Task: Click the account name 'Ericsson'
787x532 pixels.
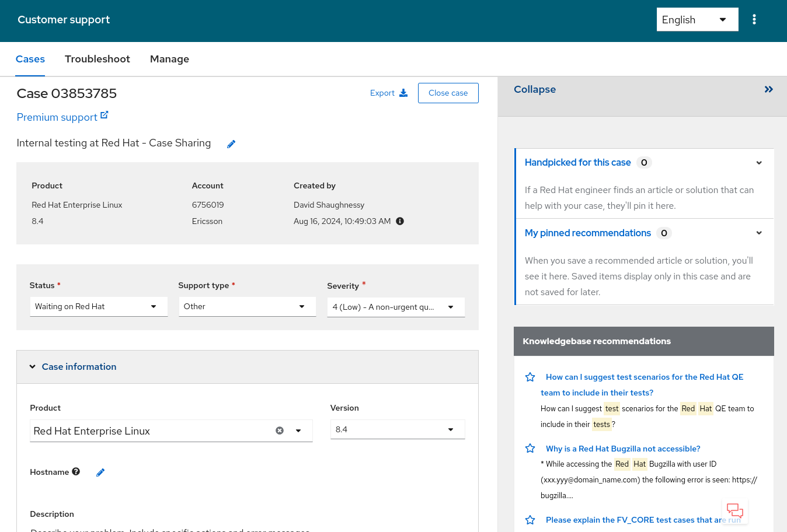Action: (207, 221)
